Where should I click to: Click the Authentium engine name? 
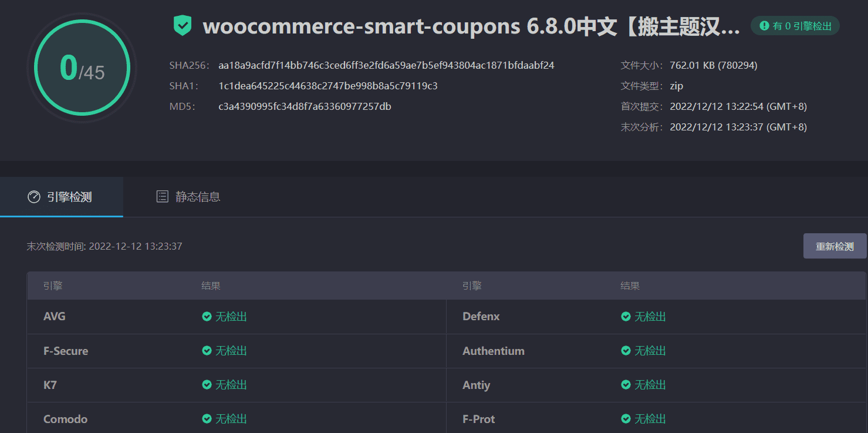[x=494, y=351]
